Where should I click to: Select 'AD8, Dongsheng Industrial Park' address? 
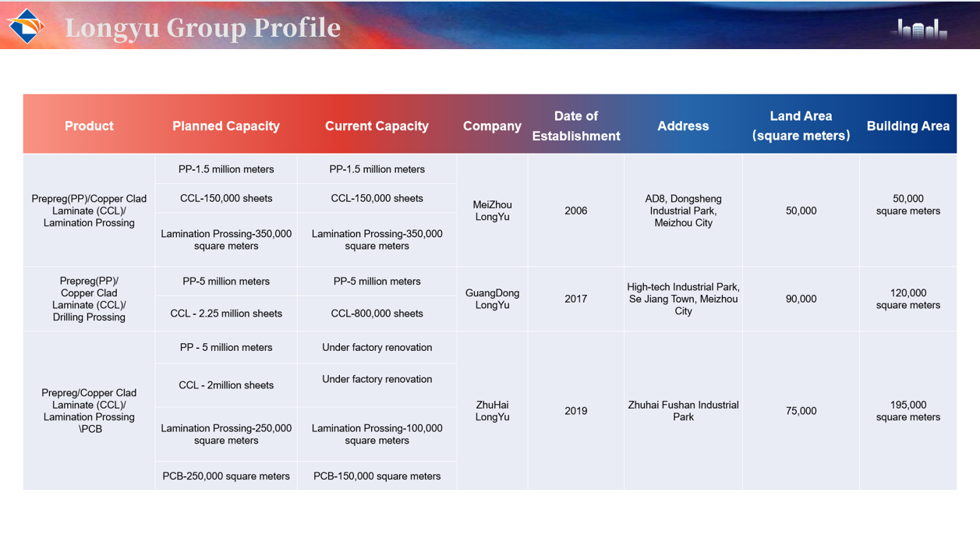684,211
